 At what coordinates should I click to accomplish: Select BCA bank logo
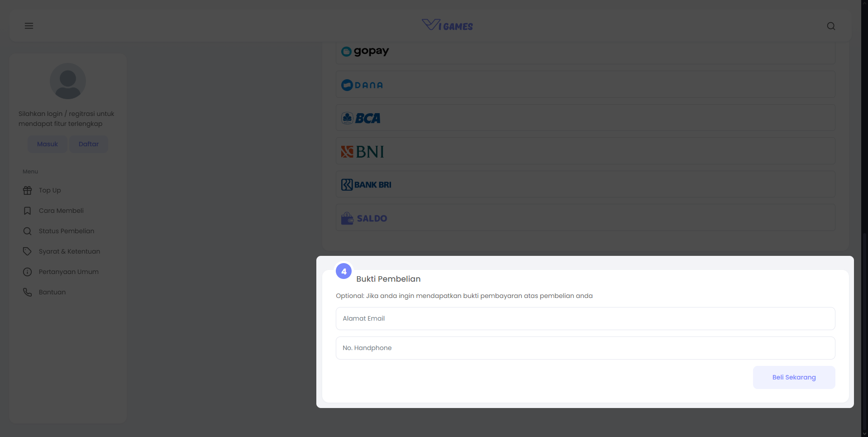click(361, 118)
